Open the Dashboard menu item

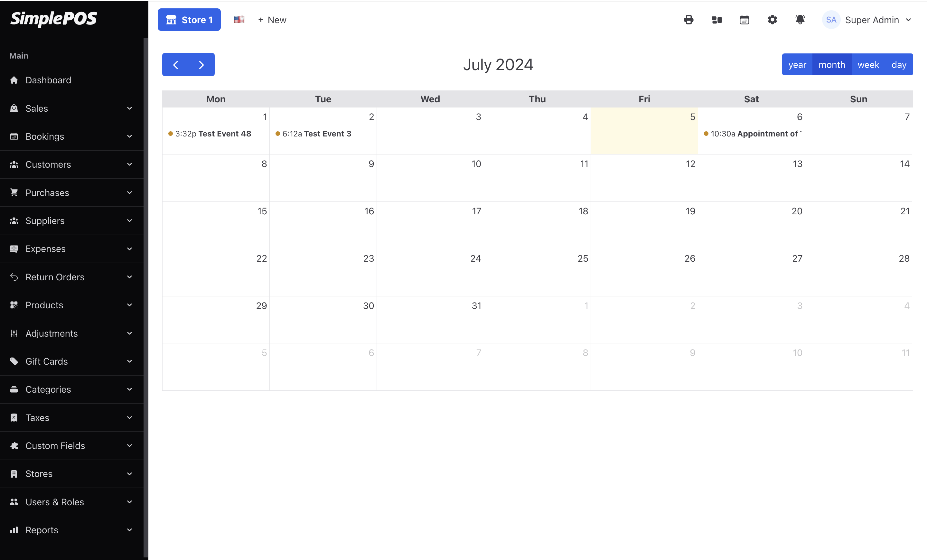[48, 80]
